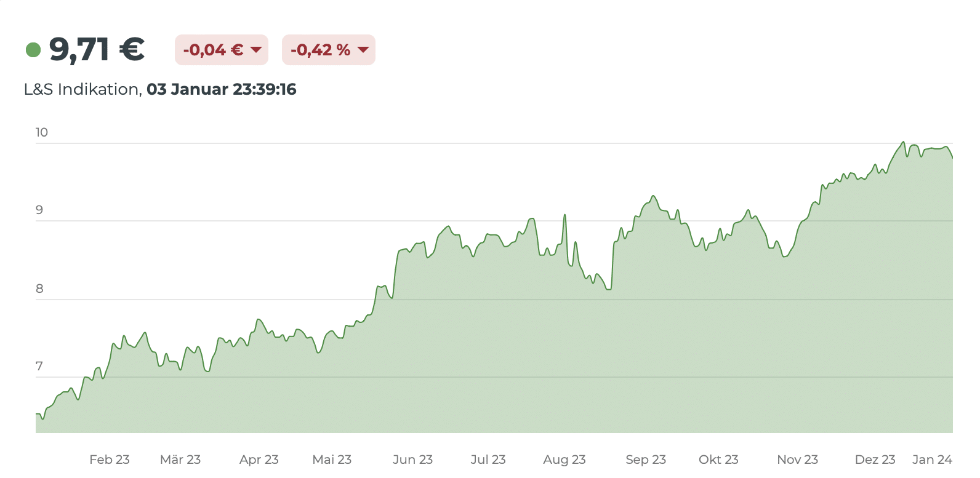
Task: Click the 03 Januar 23:39:16 timestamp
Action: pos(221,90)
